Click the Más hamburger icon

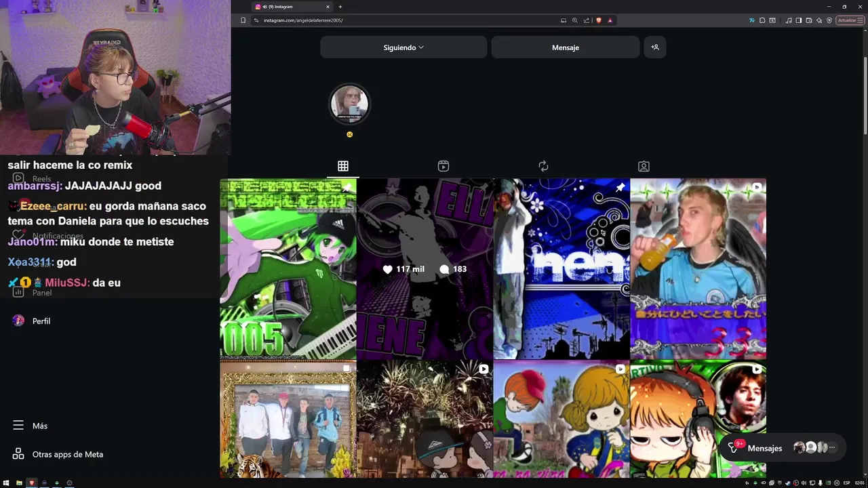point(18,426)
